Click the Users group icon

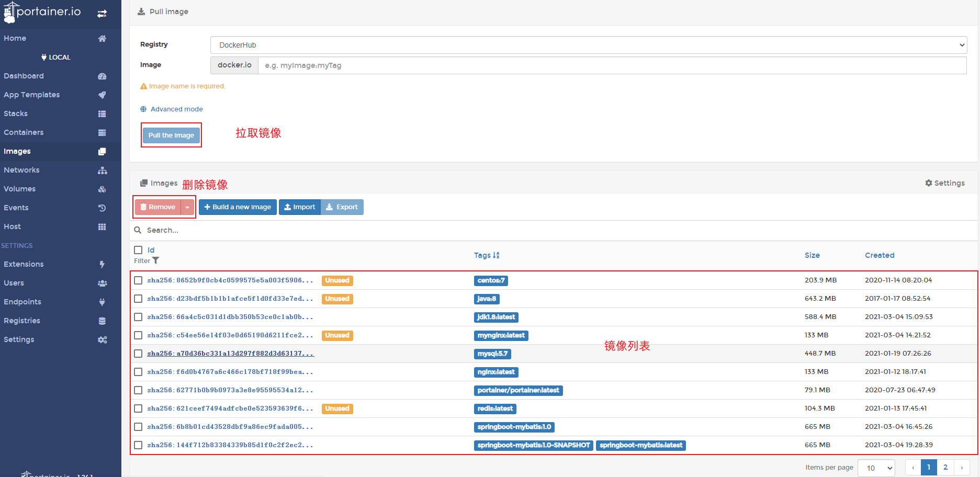point(102,283)
